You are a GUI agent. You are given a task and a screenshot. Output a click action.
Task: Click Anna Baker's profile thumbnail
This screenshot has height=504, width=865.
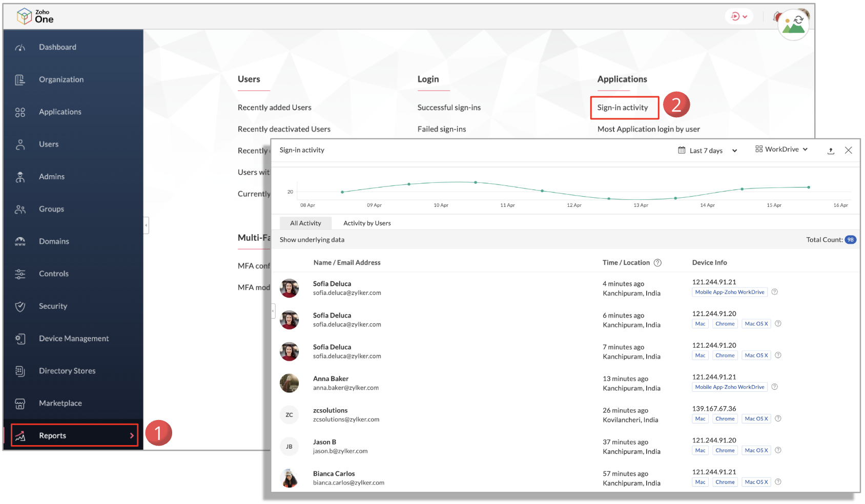coord(289,383)
